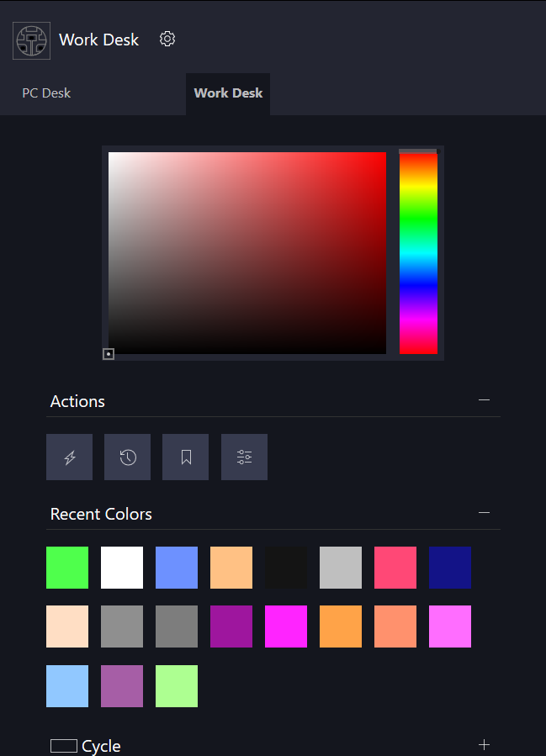546x756 pixels.
Task: Pick the muted mauve purple swatch
Action: (x=122, y=686)
